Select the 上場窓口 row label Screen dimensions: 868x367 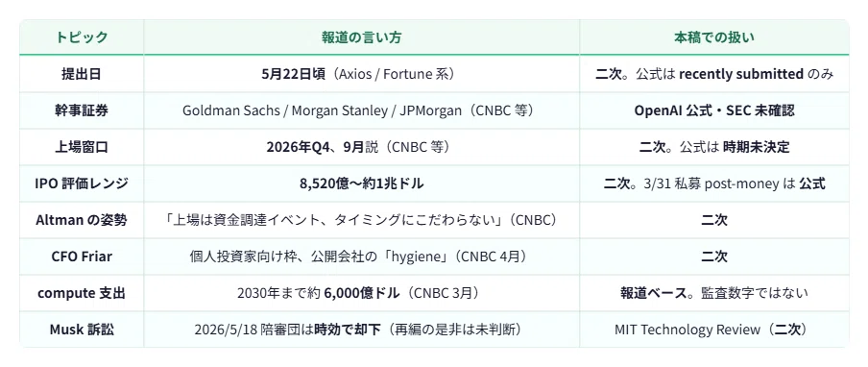tap(82, 147)
